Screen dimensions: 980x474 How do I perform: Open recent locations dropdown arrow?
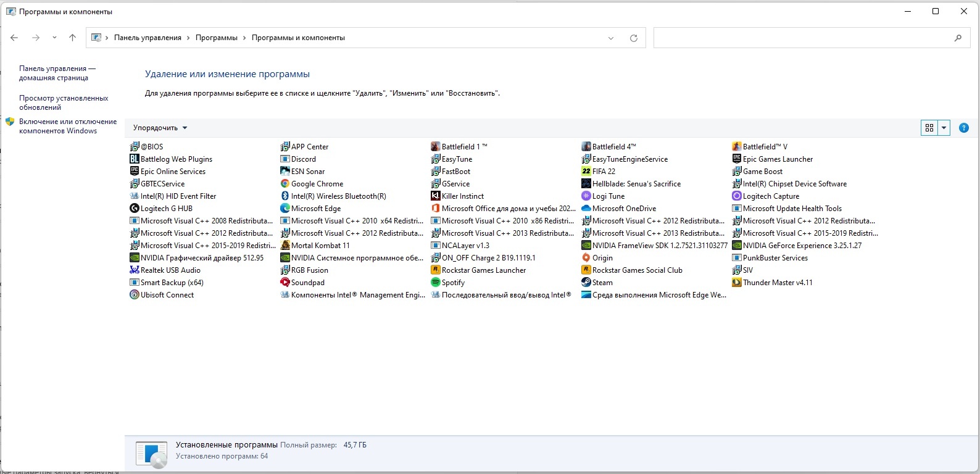pos(54,38)
